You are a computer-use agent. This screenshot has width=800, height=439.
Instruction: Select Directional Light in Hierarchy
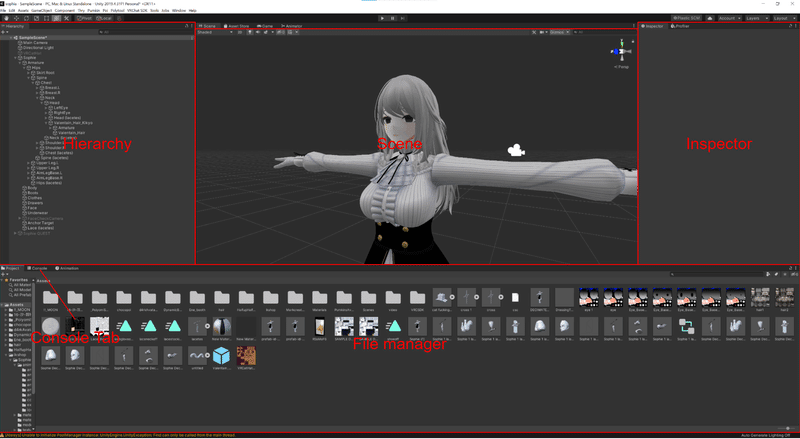click(x=38, y=48)
